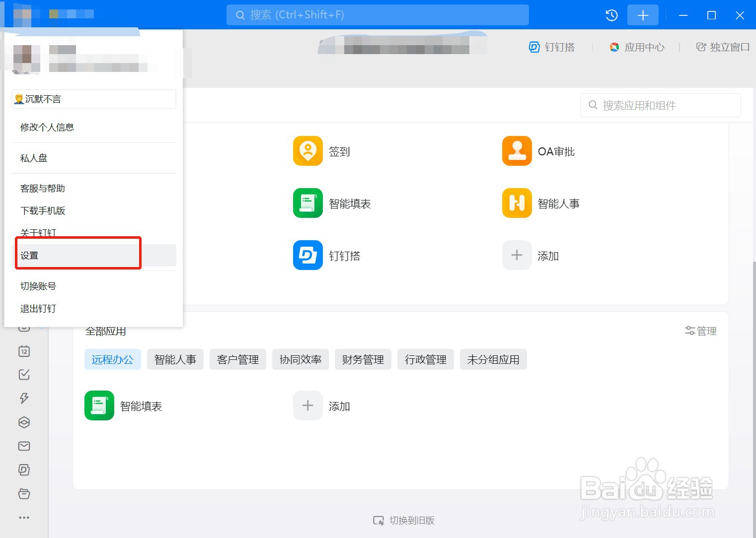Viewport: 756px width, 538px height.
Task: Select the 远程办公 category tab
Action: click(113, 359)
